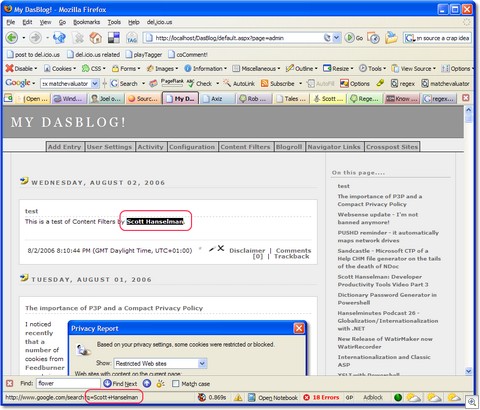Switch to the Joel o... tab
The width and height of the screenshot is (480, 410).
pos(106,99)
